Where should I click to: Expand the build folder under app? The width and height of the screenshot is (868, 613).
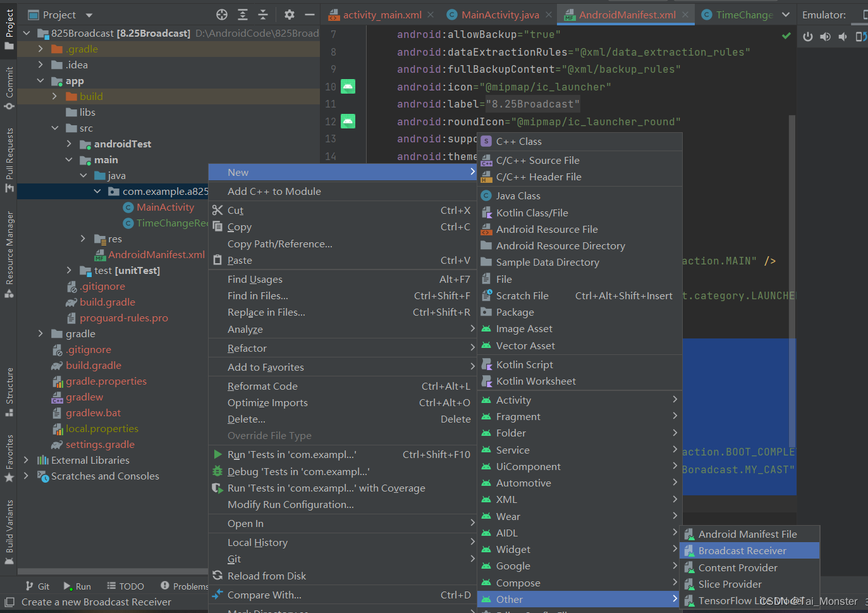coord(54,96)
